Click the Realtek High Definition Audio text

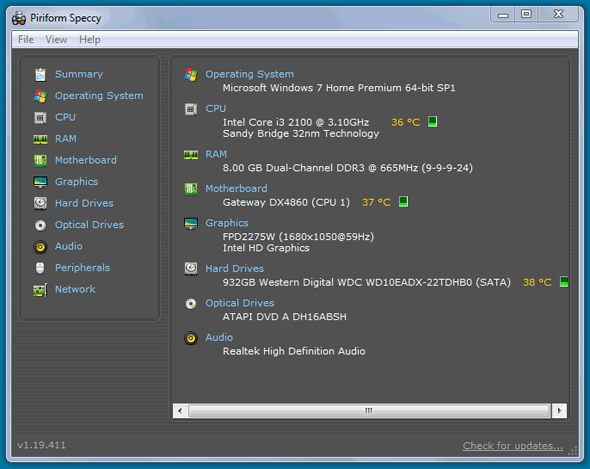[294, 351]
